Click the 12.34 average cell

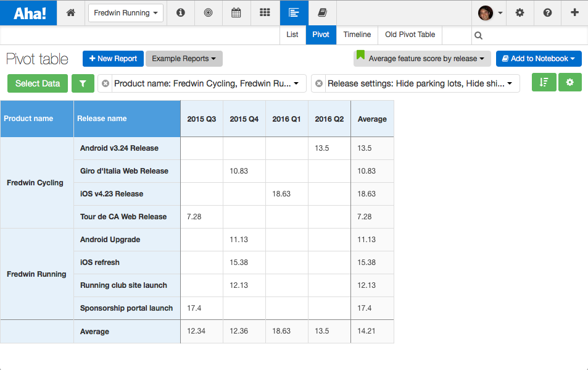(202, 331)
